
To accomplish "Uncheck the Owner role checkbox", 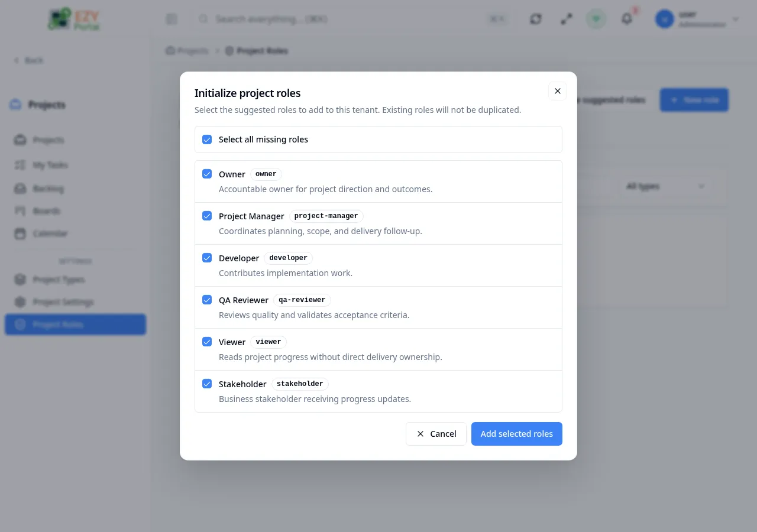I will 207,174.
